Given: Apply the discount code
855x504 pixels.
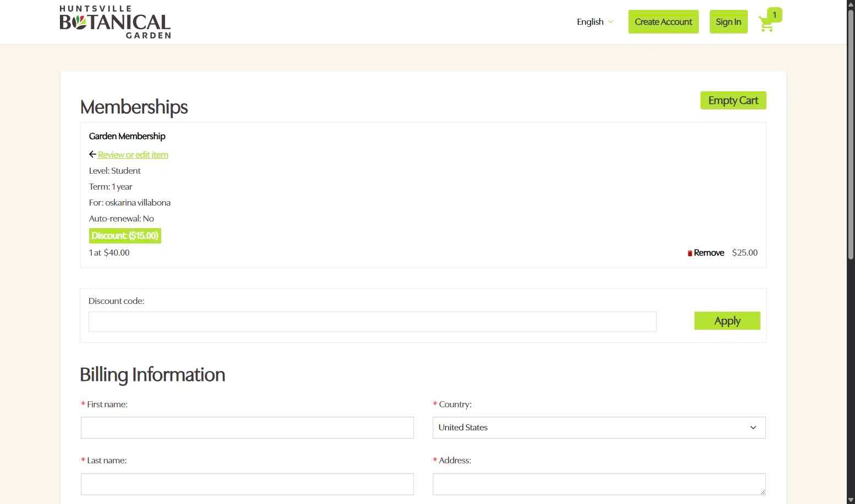Looking at the screenshot, I should click(x=727, y=321).
